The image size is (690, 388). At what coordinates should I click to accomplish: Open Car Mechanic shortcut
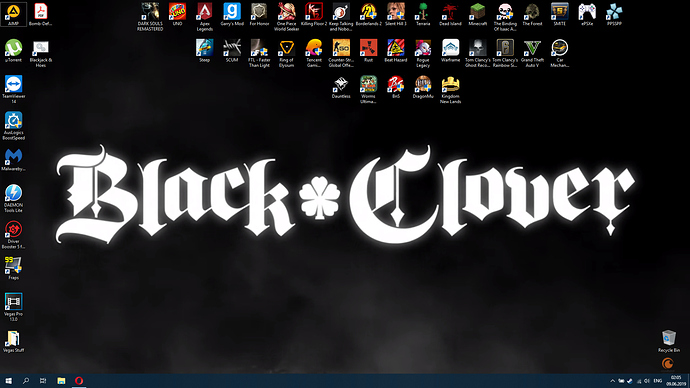pyautogui.click(x=559, y=53)
